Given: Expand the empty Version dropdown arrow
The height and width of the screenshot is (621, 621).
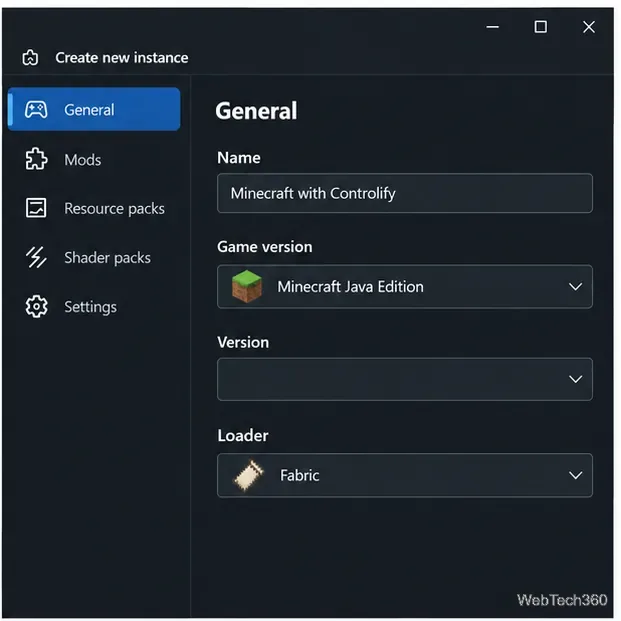Looking at the screenshot, I should click(x=575, y=379).
